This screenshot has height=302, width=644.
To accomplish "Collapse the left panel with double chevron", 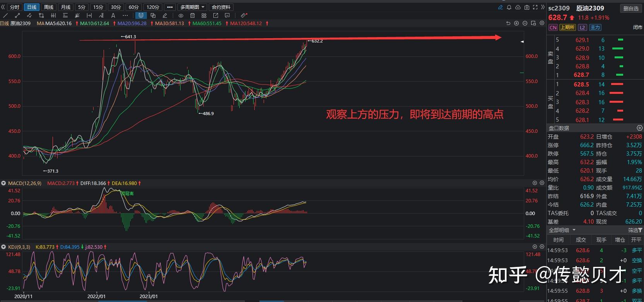I will 3,7.
